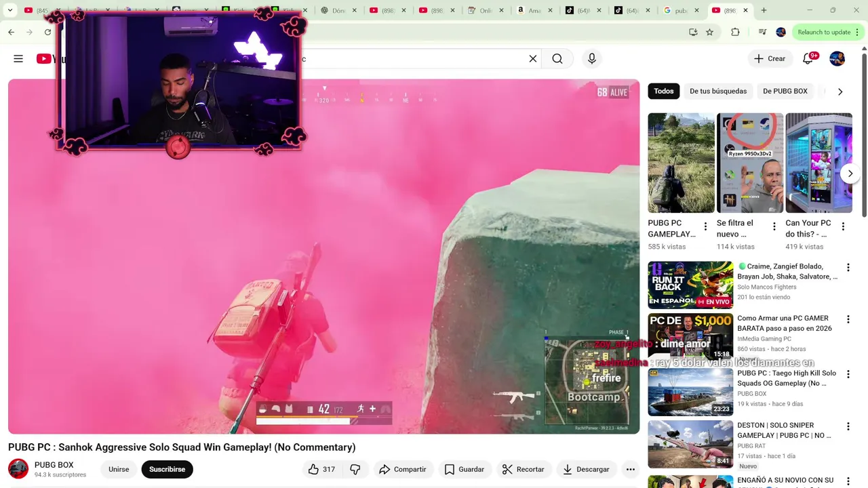
Task: Open the YouTube guide hamburger menu
Action: pos(18,58)
